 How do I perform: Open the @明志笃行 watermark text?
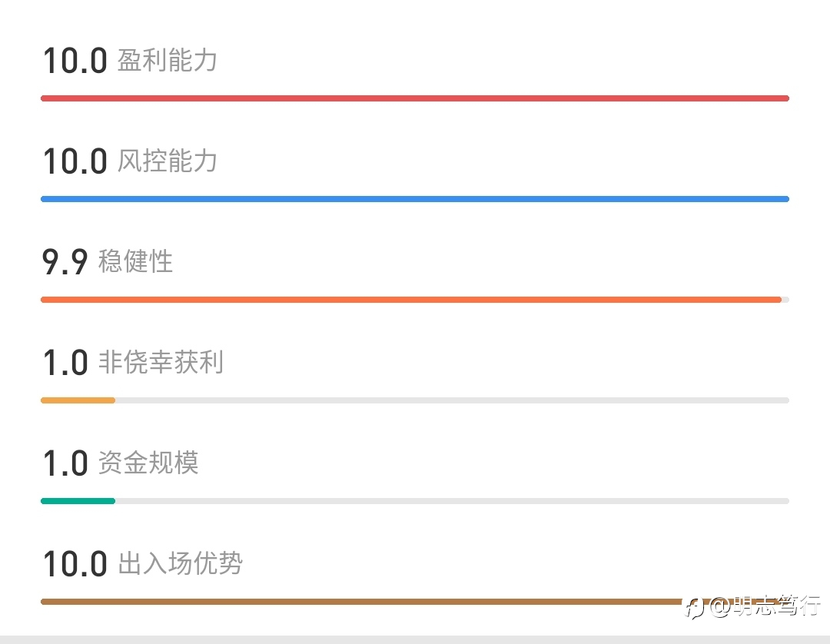(765, 606)
